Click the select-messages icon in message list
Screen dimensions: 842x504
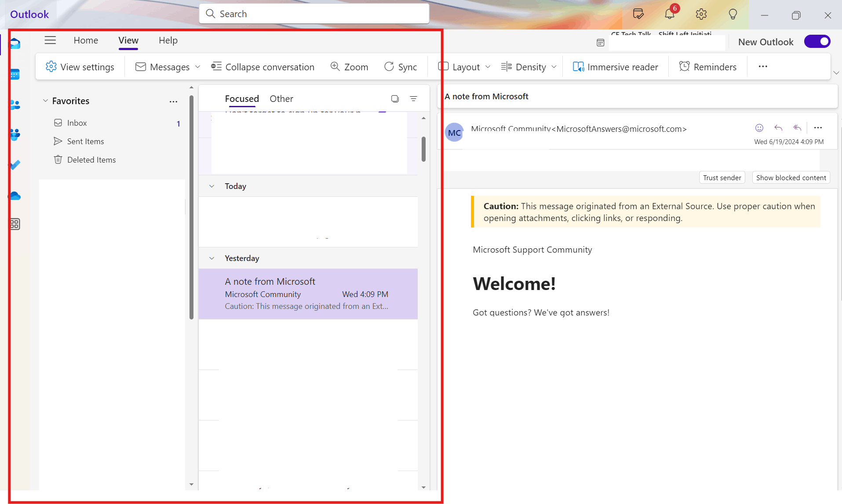point(395,99)
